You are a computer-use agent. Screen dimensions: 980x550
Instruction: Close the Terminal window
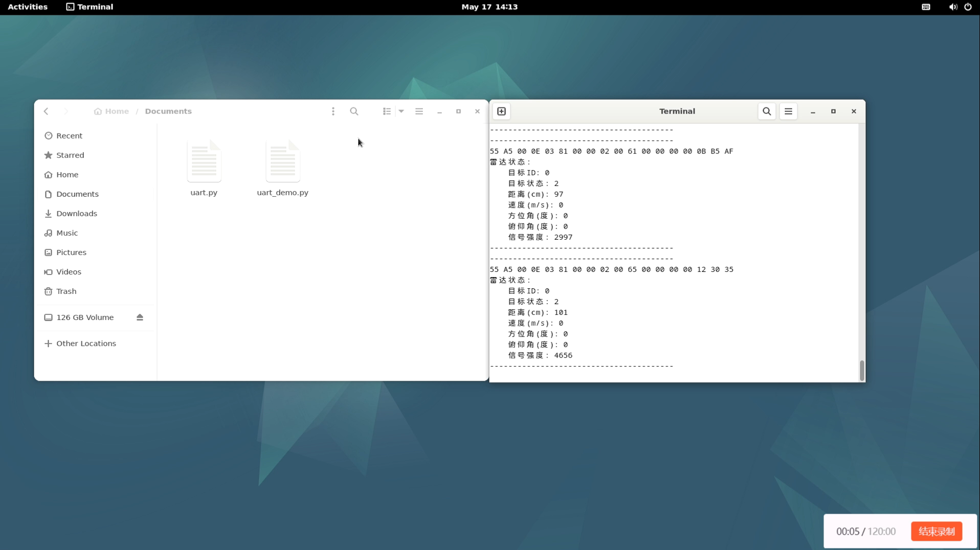point(854,111)
